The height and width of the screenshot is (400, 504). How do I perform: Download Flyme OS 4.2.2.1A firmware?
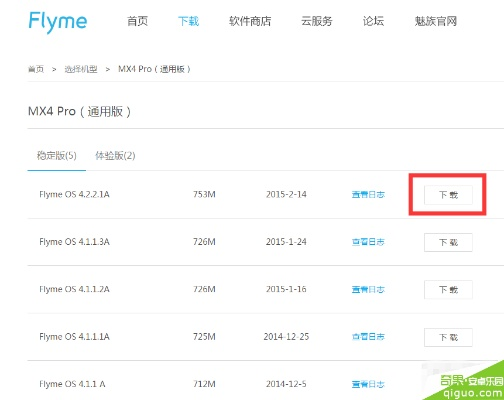click(448, 195)
